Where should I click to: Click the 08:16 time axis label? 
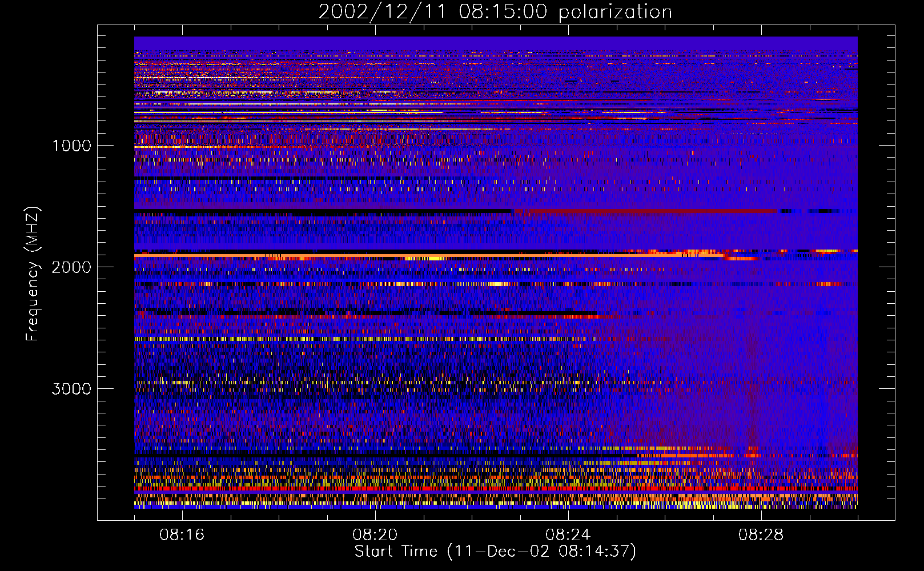click(182, 535)
